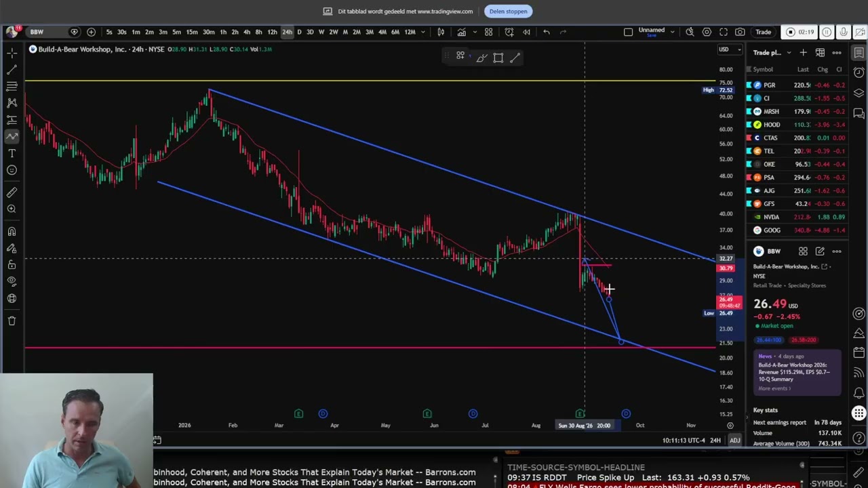Toggle the layout selection square checkbox

click(x=628, y=32)
